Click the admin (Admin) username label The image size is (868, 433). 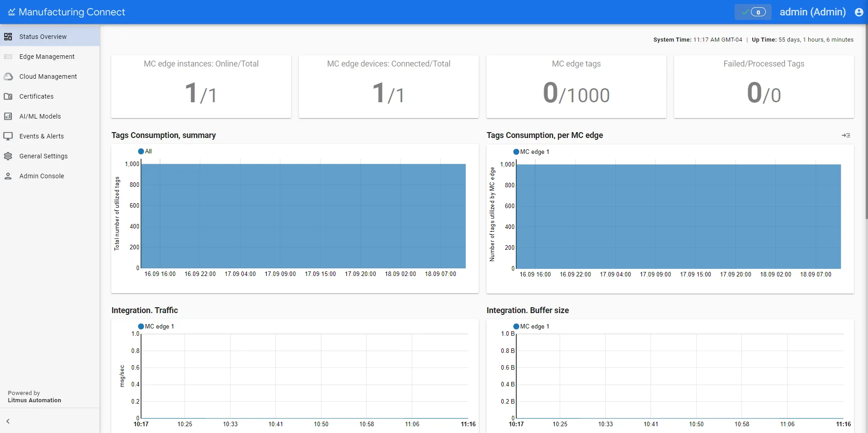pyautogui.click(x=812, y=12)
